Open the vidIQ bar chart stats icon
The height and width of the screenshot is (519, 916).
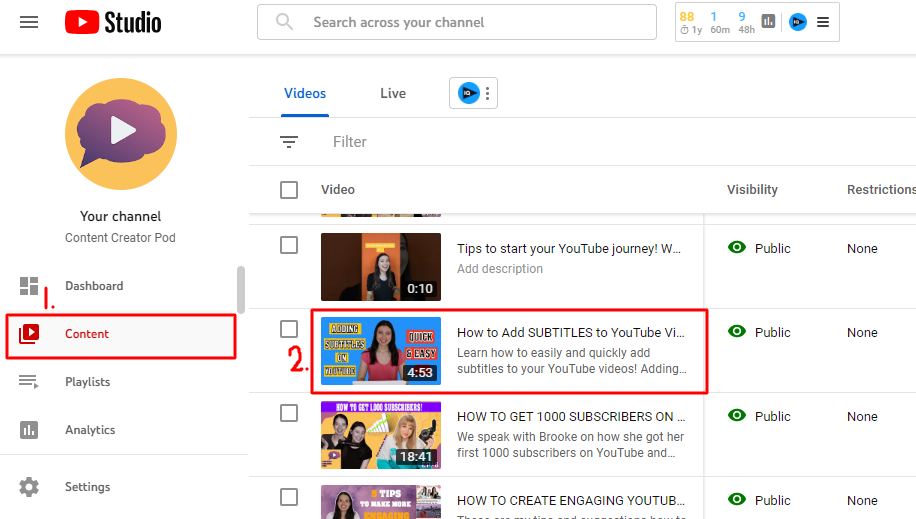pyautogui.click(x=768, y=22)
